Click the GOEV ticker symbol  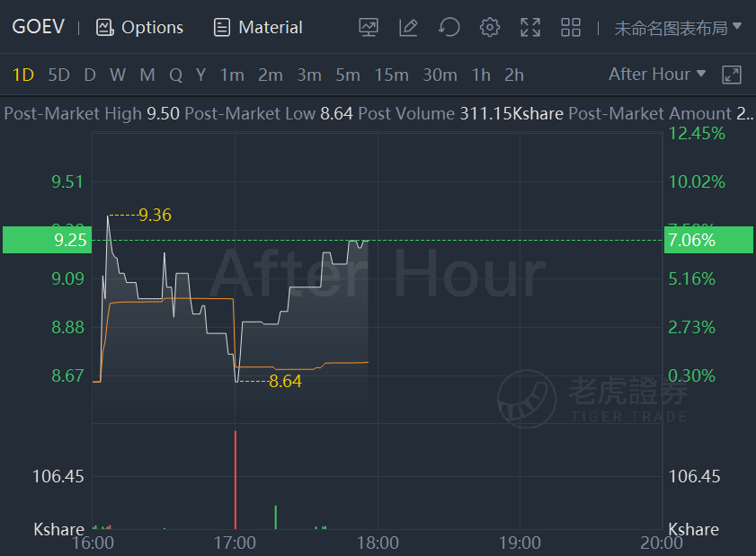[x=38, y=27]
